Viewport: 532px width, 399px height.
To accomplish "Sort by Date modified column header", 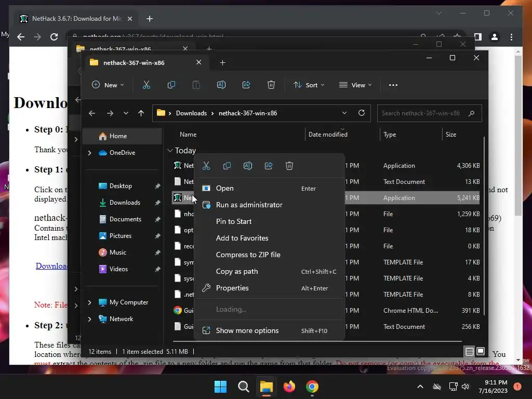I will [342, 135].
